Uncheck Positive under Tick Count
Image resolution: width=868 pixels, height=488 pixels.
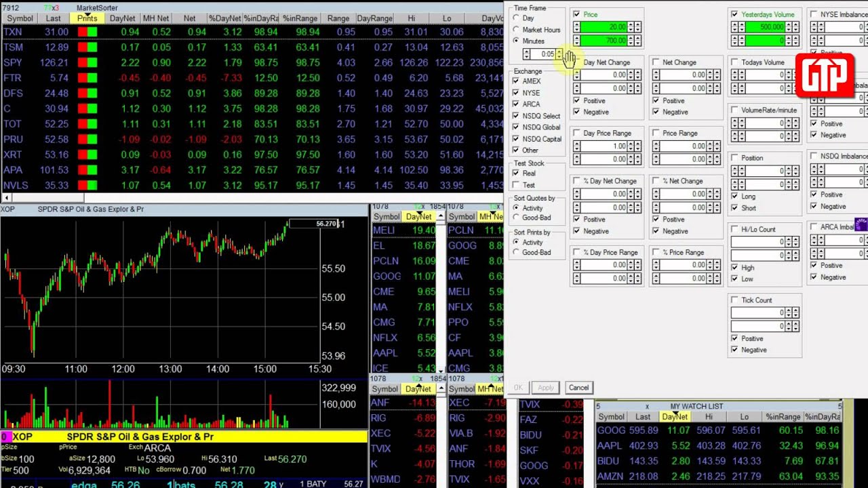pos(734,338)
